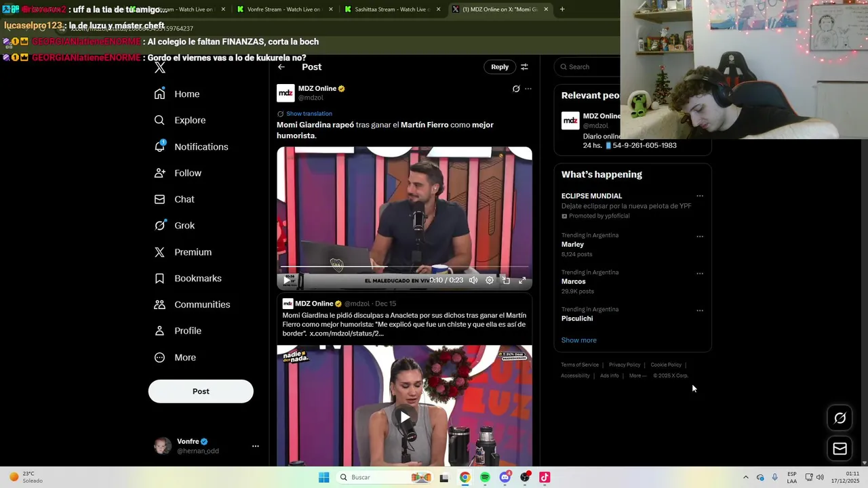Open Profile in the sidebar

pyautogui.click(x=178, y=331)
